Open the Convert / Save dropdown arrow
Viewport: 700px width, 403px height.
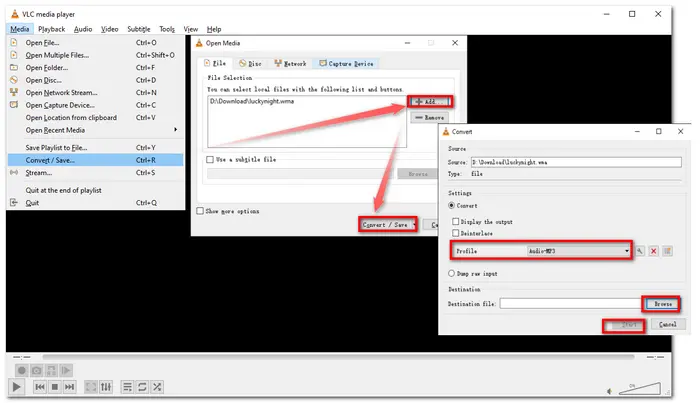tap(414, 224)
